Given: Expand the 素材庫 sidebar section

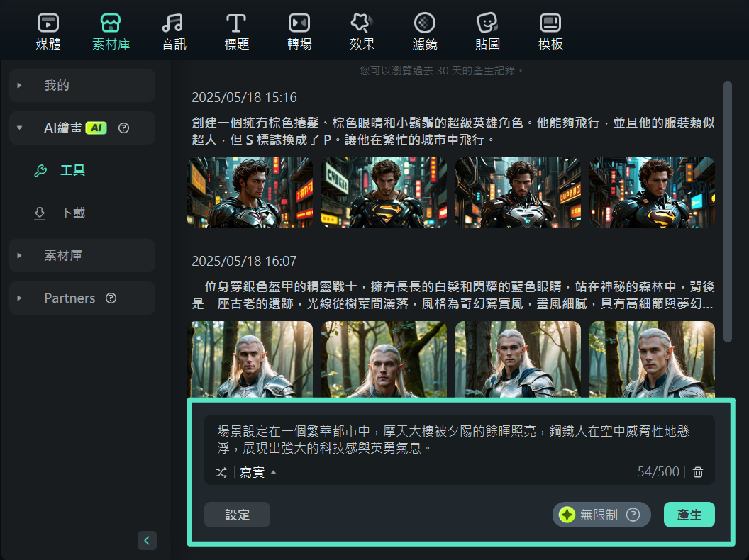Looking at the screenshot, I should tap(82, 255).
